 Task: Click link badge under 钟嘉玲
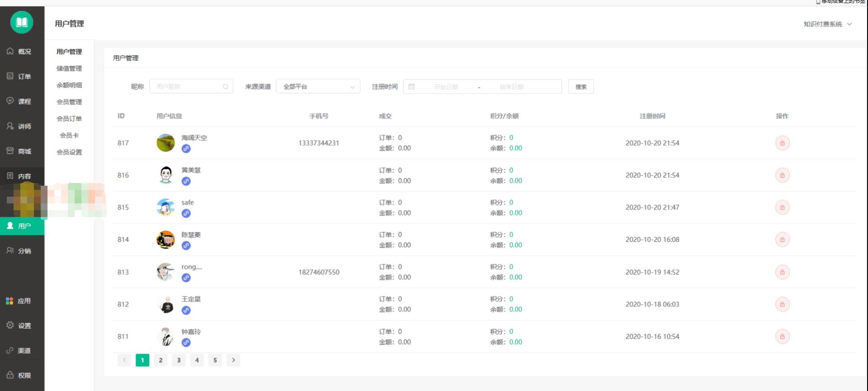(186, 343)
